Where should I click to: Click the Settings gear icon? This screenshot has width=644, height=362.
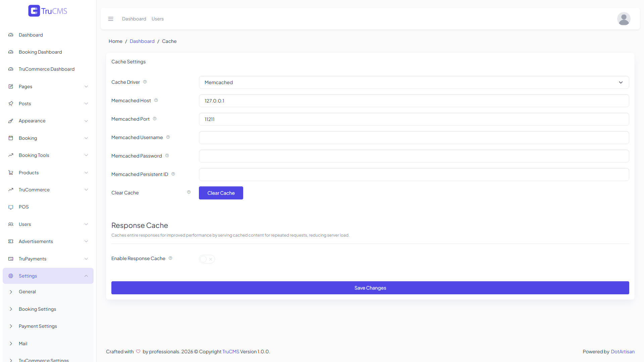pyautogui.click(x=11, y=276)
